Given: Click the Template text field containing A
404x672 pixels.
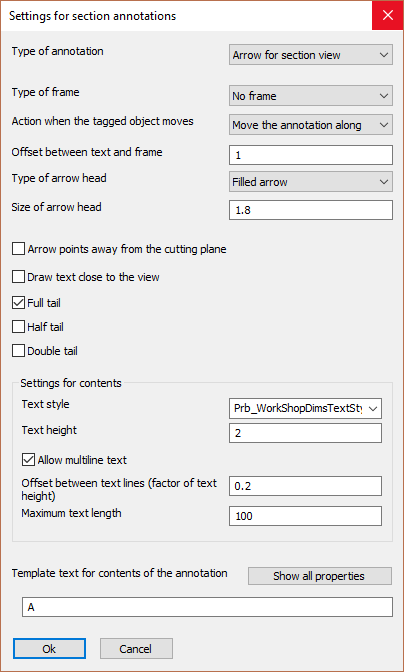Looking at the screenshot, I should point(207,607).
